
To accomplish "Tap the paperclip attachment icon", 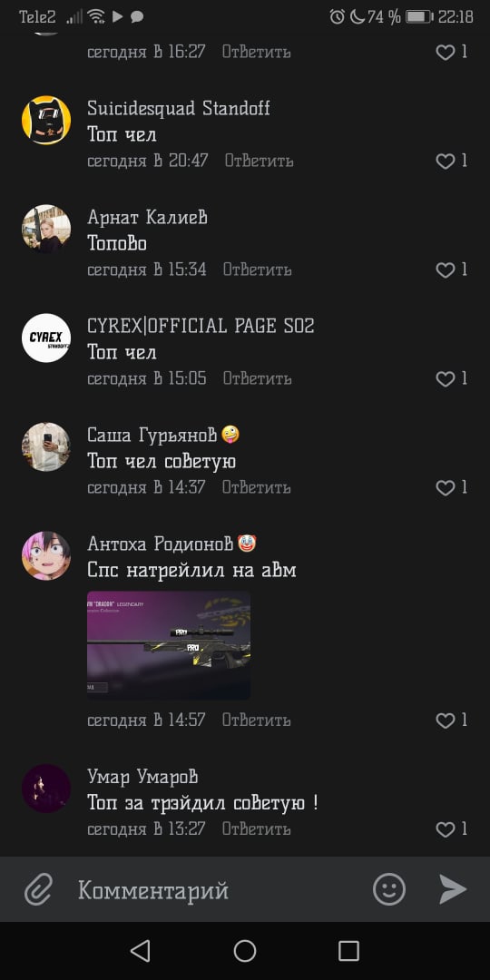I will coord(39,889).
